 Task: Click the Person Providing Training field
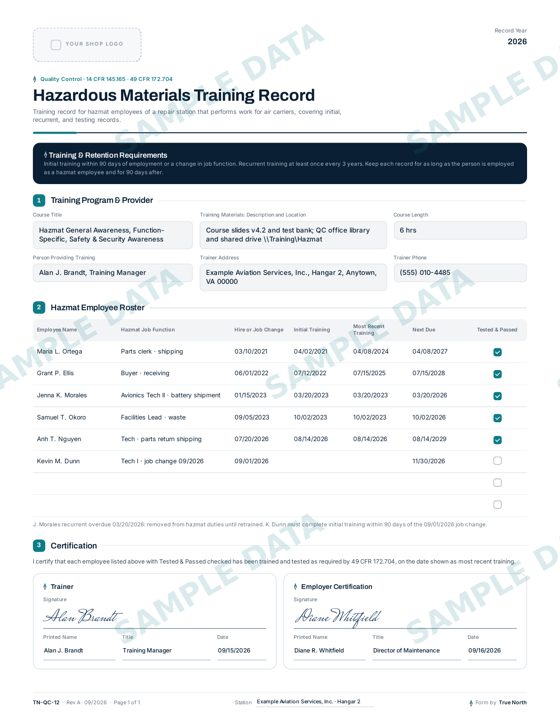(x=112, y=273)
